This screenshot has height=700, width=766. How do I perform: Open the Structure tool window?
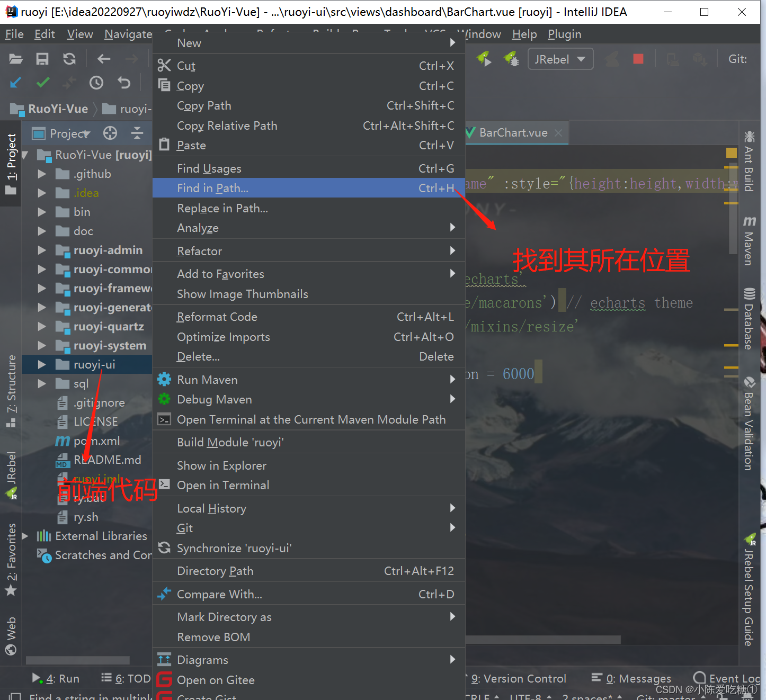pos(11,391)
